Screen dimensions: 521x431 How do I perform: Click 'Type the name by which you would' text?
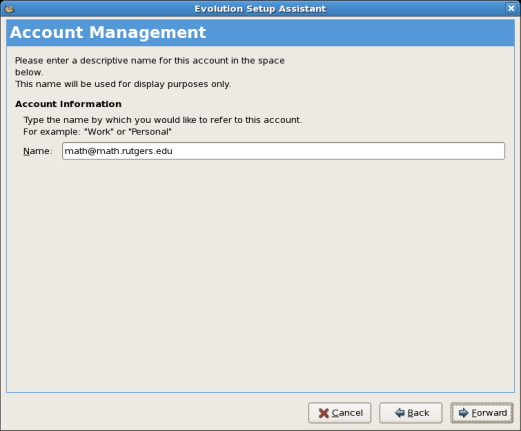(x=163, y=120)
